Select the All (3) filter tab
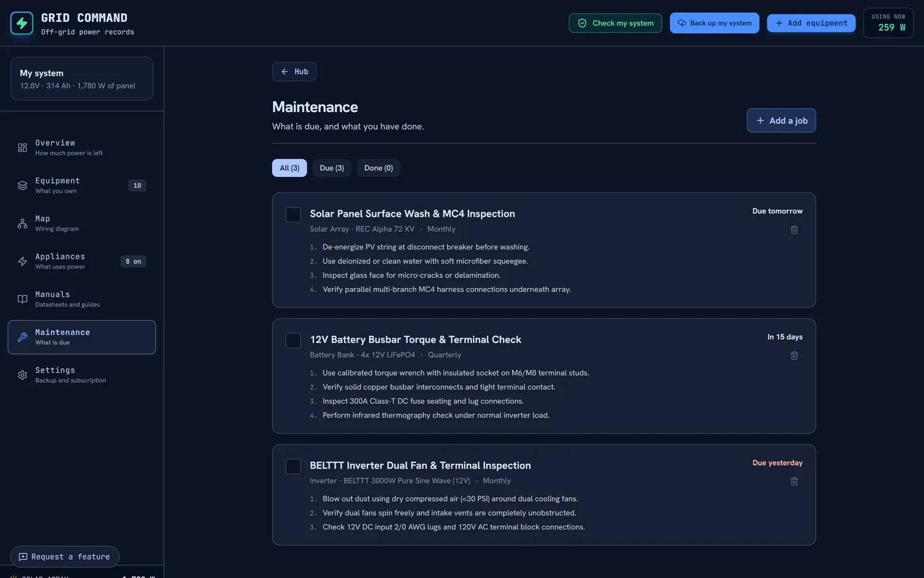Image resolution: width=924 pixels, height=578 pixels. click(x=289, y=168)
